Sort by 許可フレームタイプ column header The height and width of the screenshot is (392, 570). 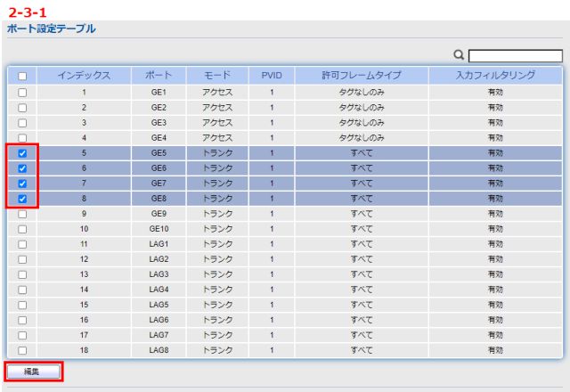click(362, 76)
